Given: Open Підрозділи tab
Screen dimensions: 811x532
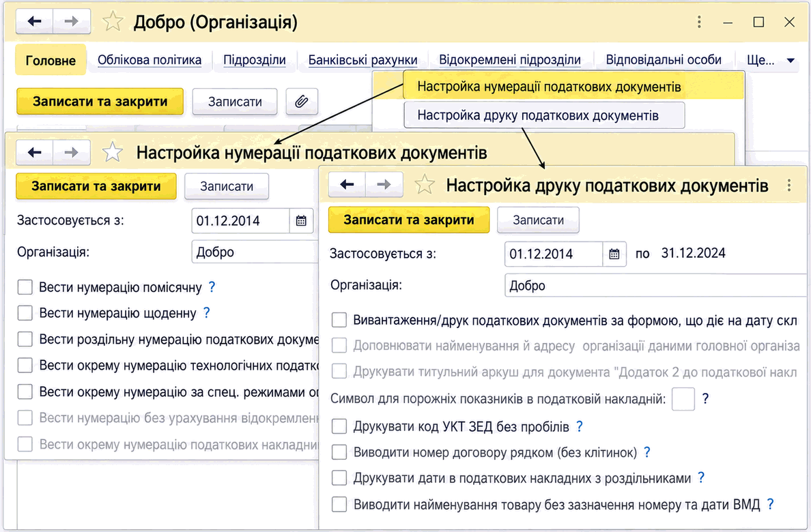Looking at the screenshot, I should click(255, 60).
